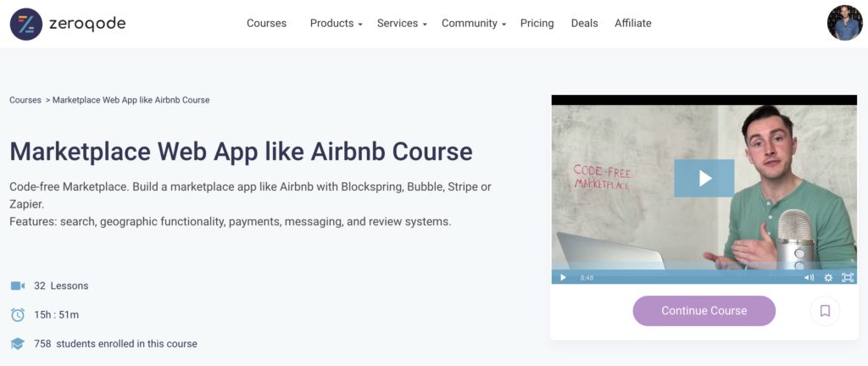868x366 pixels.
Task: Open Courses in the top navigation
Action: pos(266,23)
